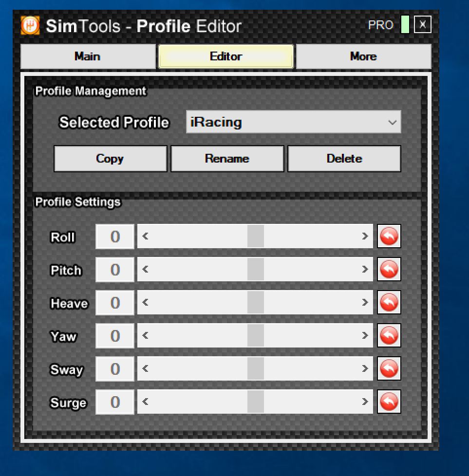Increase Sway with right scroll arrow

[365, 368]
